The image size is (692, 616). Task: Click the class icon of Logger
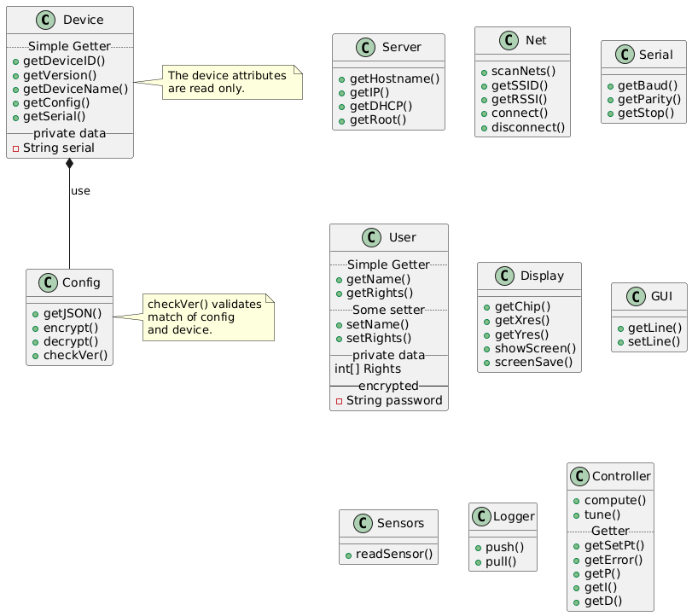pos(481,516)
